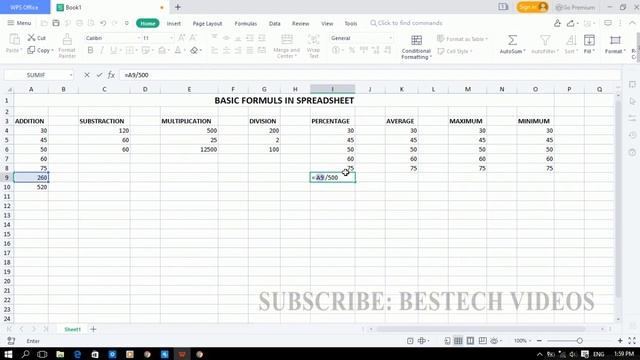Click the share icon at top right

(571, 23)
